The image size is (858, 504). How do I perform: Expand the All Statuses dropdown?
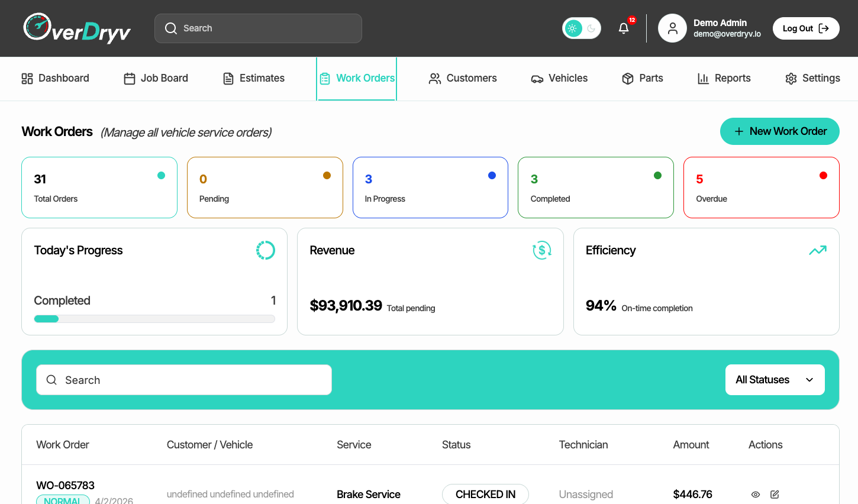coord(775,380)
